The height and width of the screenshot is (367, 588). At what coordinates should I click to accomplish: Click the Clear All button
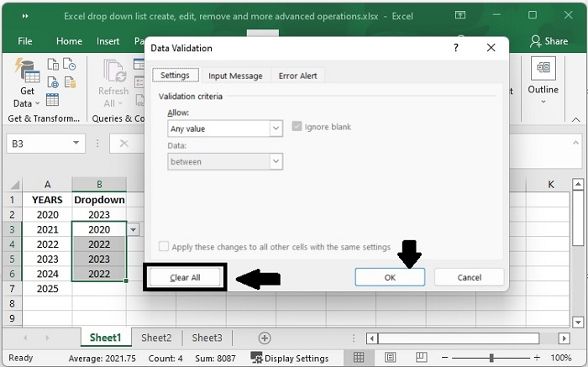pos(185,277)
